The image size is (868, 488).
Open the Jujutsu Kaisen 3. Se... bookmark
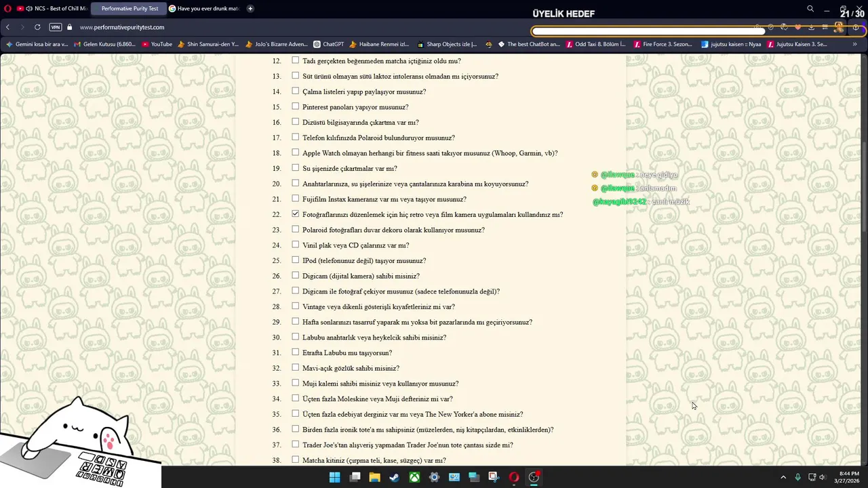(797, 44)
